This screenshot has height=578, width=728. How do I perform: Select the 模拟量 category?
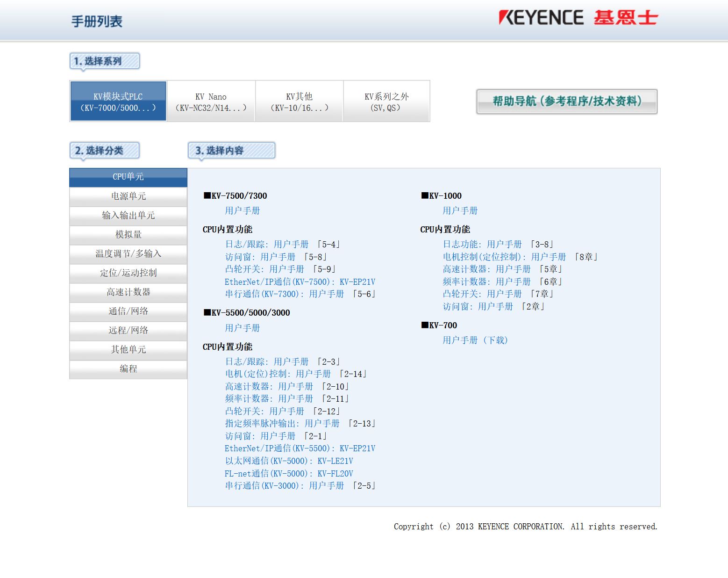(128, 235)
